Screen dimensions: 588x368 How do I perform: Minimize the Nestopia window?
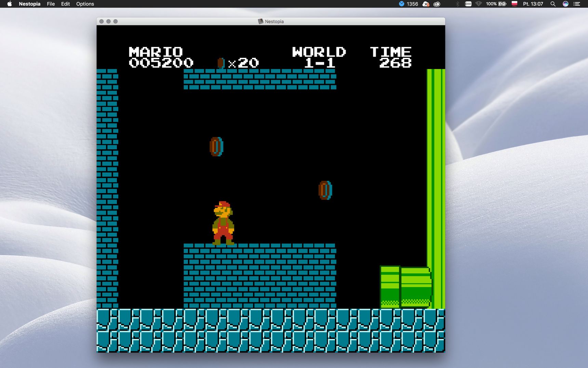pos(108,21)
